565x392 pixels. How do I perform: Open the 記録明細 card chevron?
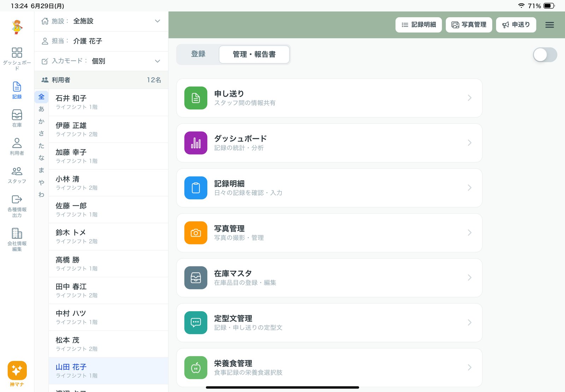(470, 188)
